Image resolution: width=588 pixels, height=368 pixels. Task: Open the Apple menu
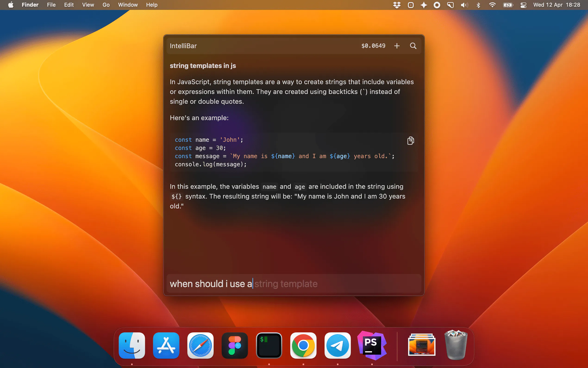[x=11, y=5]
